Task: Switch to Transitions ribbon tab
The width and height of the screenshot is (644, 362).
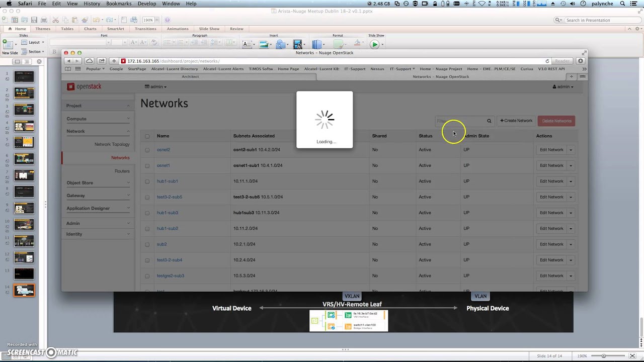Action: [145, 29]
